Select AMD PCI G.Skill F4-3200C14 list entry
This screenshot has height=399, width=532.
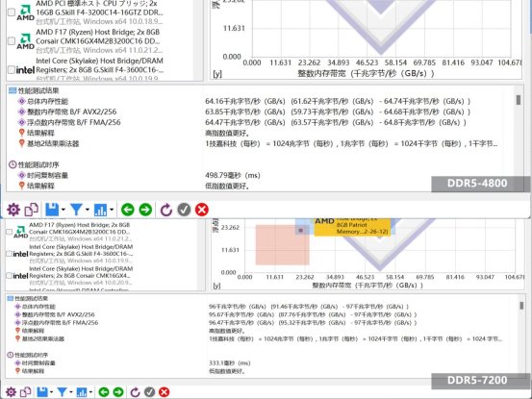tap(99, 12)
